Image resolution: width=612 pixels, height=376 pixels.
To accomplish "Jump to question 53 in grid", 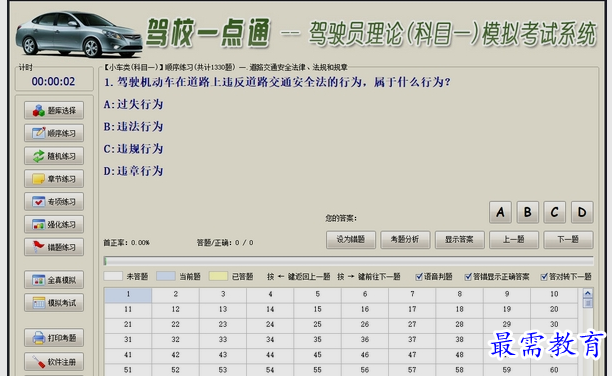I will tap(223, 370).
